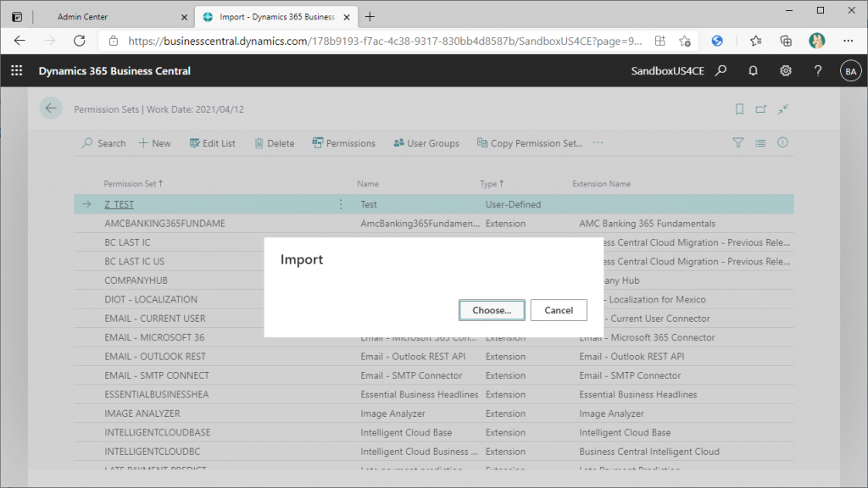Click the Dynamics 365 Business Central title
868x488 pixels.
pyautogui.click(x=114, y=71)
